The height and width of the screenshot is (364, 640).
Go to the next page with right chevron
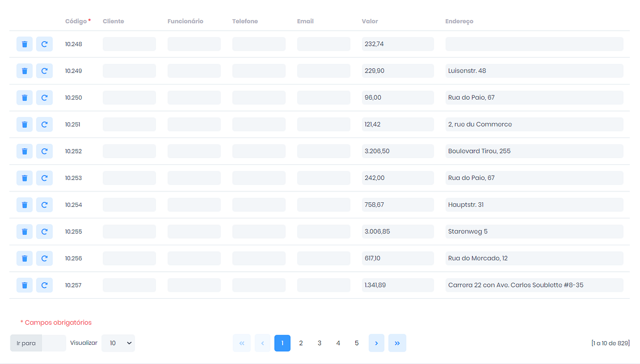[x=376, y=343]
